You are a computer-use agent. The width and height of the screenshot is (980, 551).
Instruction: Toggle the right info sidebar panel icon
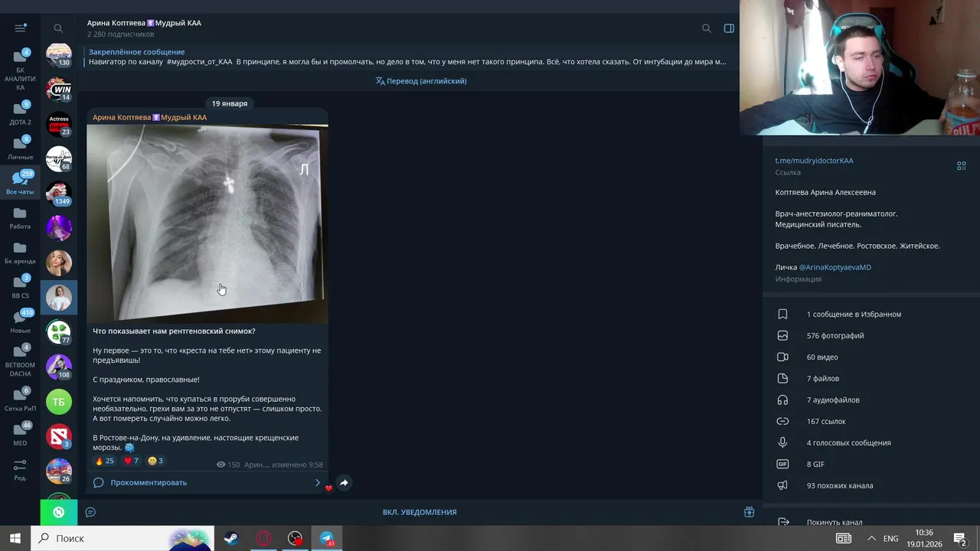(729, 28)
